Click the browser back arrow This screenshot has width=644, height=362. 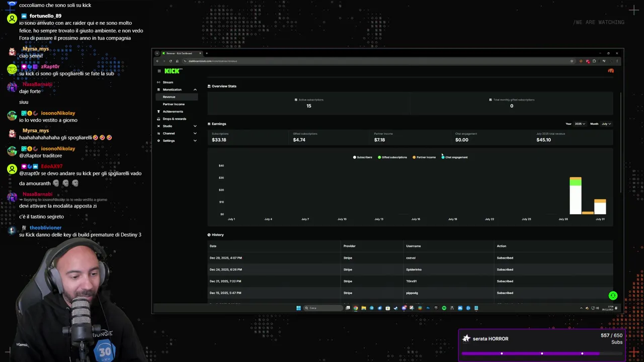point(157,61)
